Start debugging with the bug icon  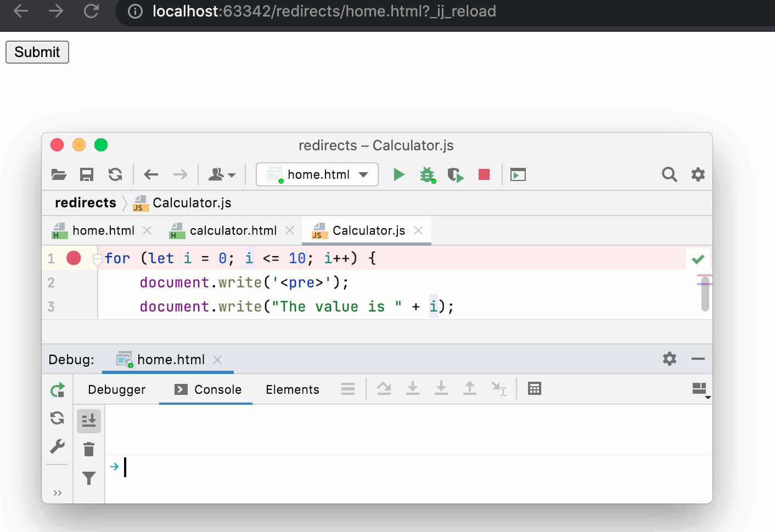point(427,174)
